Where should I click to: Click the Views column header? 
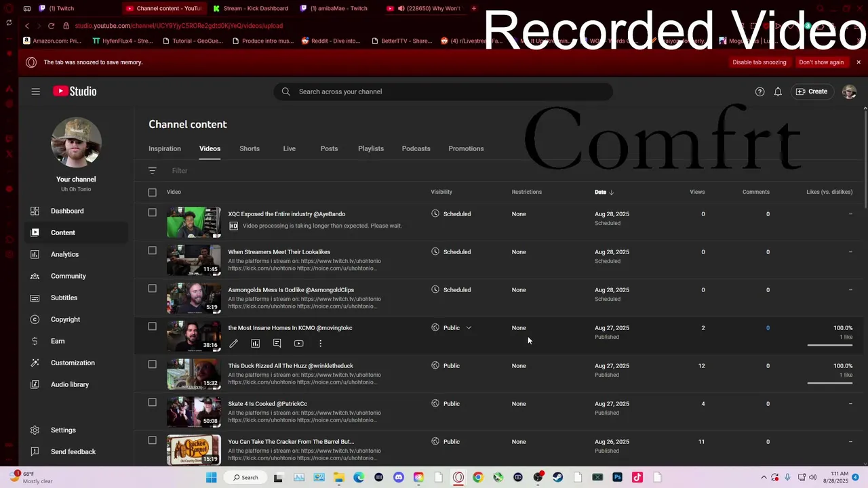697,192
